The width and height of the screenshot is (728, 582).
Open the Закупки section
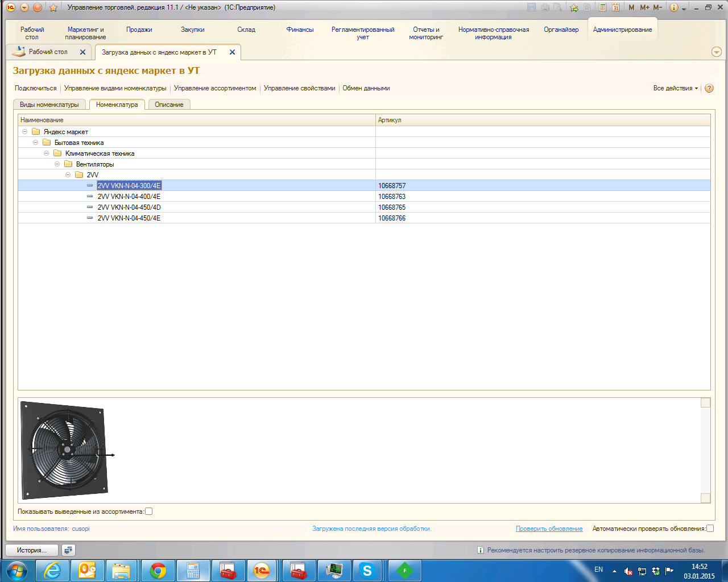193,30
